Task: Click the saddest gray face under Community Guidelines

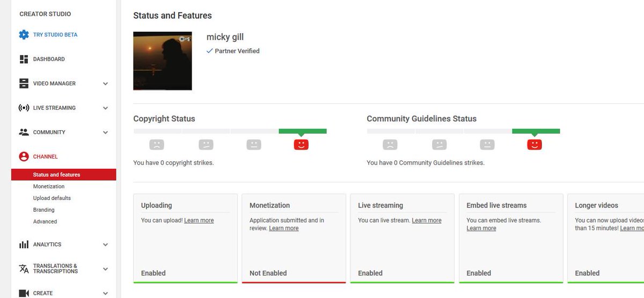Action: 390,144
